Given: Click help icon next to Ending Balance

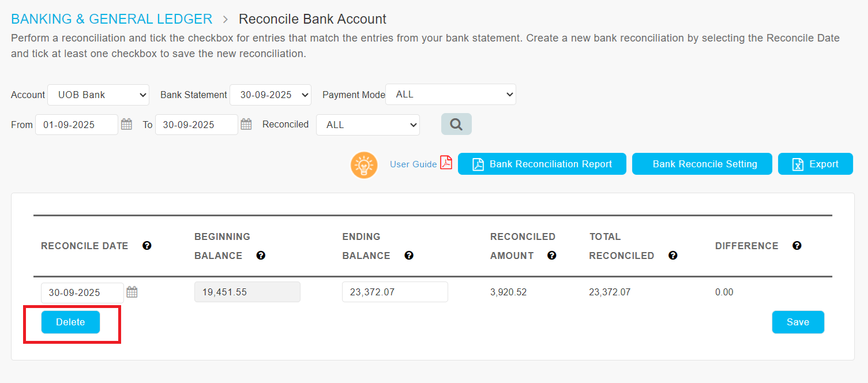Looking at the screenshot, I should pos(409,256).
